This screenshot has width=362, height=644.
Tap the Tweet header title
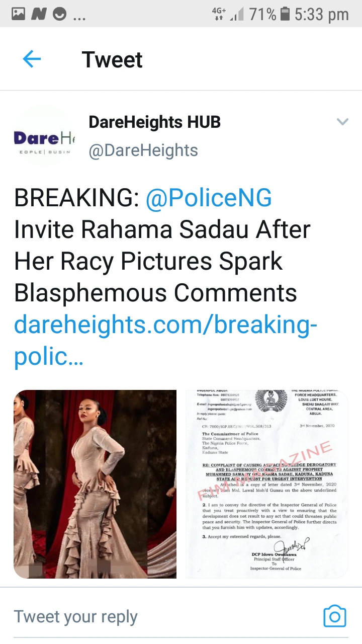[x=112, y=59]
